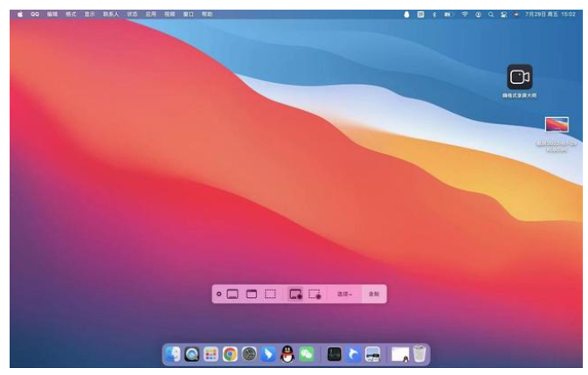Choose the record selected portion icon
Image resolution: width=588 pixels, height=375 pixels.
[x=315, y=295]
